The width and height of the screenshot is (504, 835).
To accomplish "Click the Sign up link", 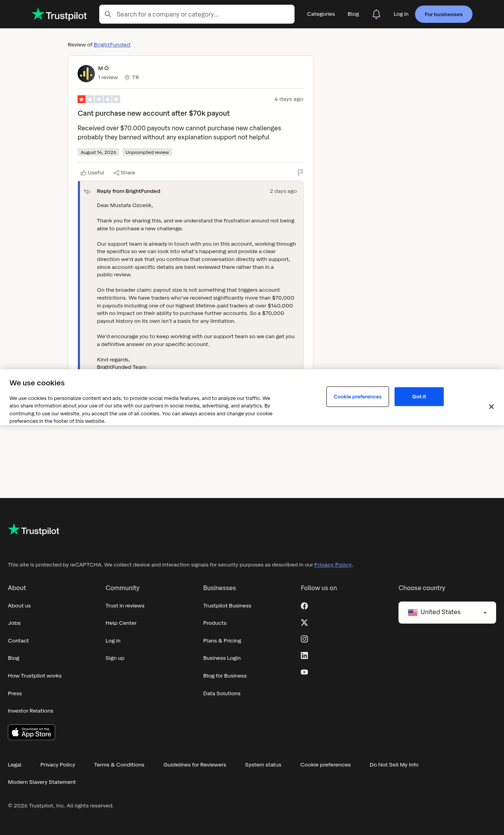I will pos(115,658).
